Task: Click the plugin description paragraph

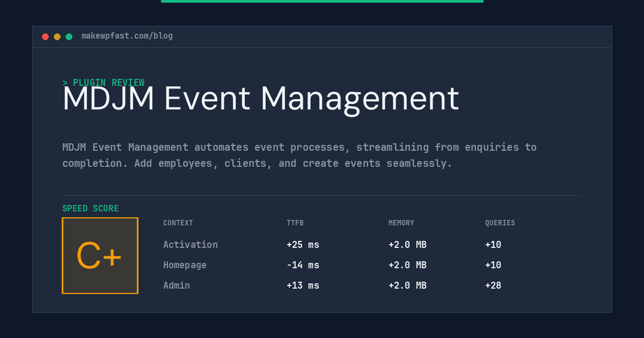Action: (299, 155)
